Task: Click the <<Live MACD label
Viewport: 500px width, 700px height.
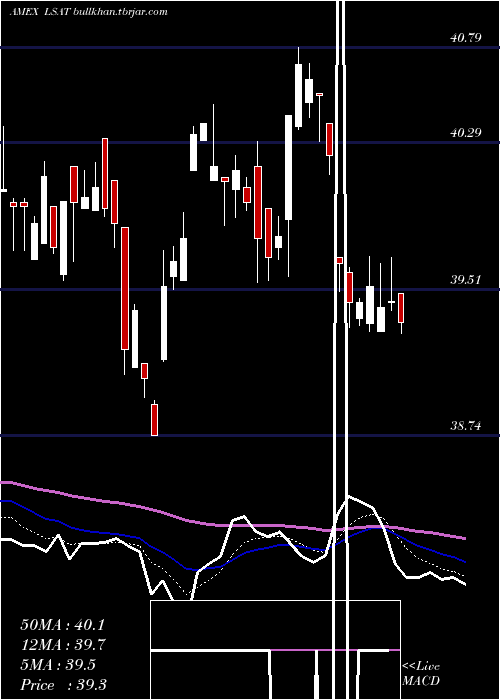Action: click(x=421, y=673)
